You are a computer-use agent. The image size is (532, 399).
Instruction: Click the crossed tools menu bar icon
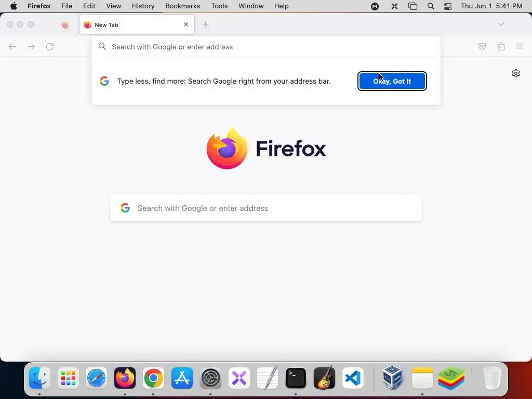(394, 6)
